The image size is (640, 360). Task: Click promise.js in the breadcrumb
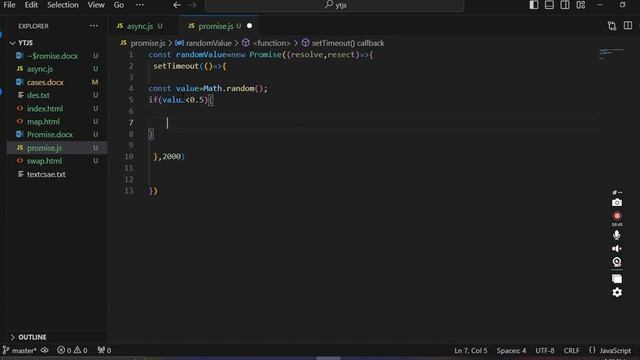147,43
